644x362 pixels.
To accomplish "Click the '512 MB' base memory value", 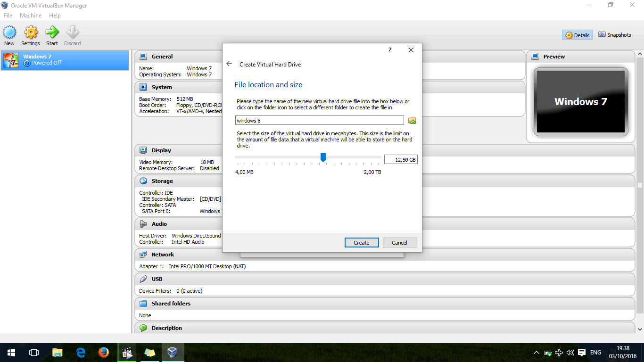I will point(185,99).
